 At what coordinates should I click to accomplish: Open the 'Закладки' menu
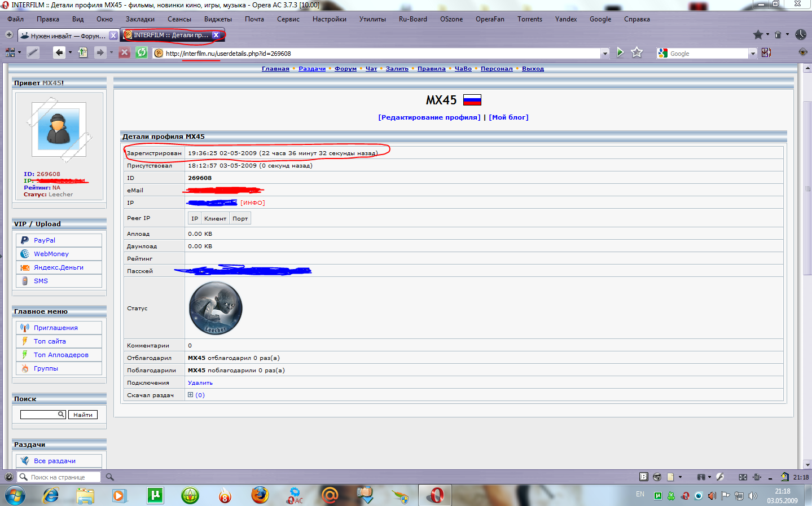(x=140, y=19)
